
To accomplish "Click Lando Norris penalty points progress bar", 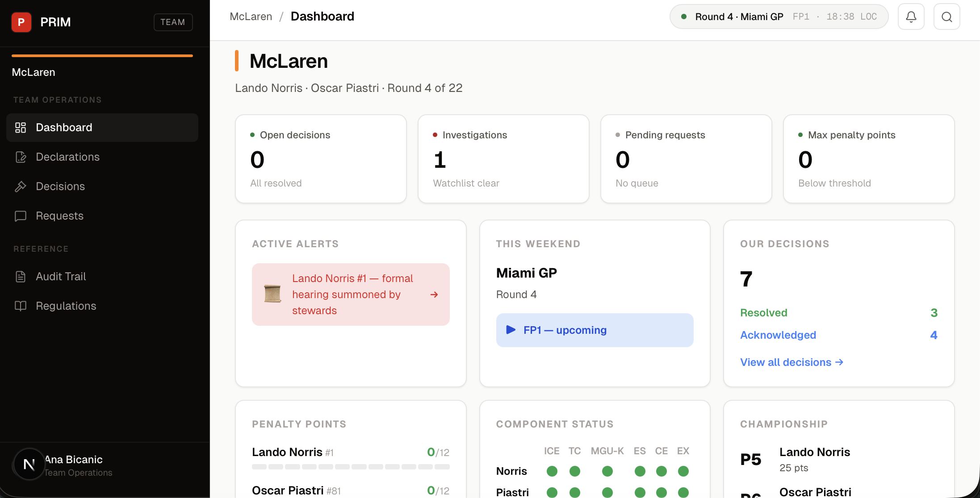I will (351, 467).
